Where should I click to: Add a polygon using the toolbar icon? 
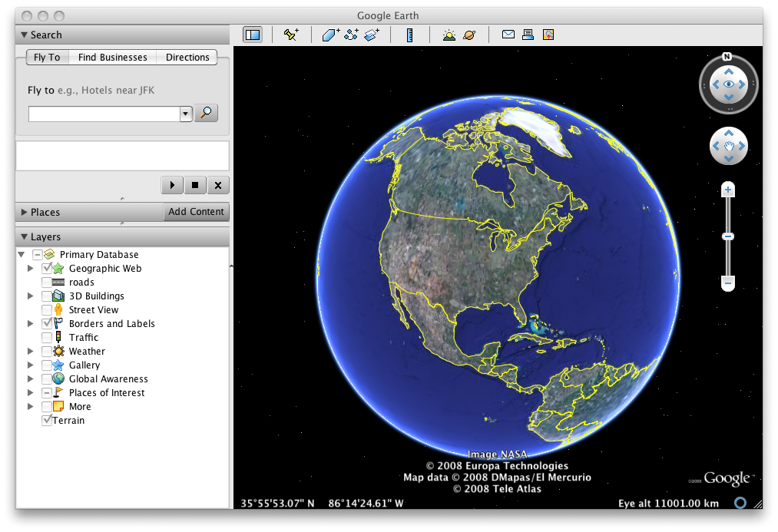tap(330, 35)
